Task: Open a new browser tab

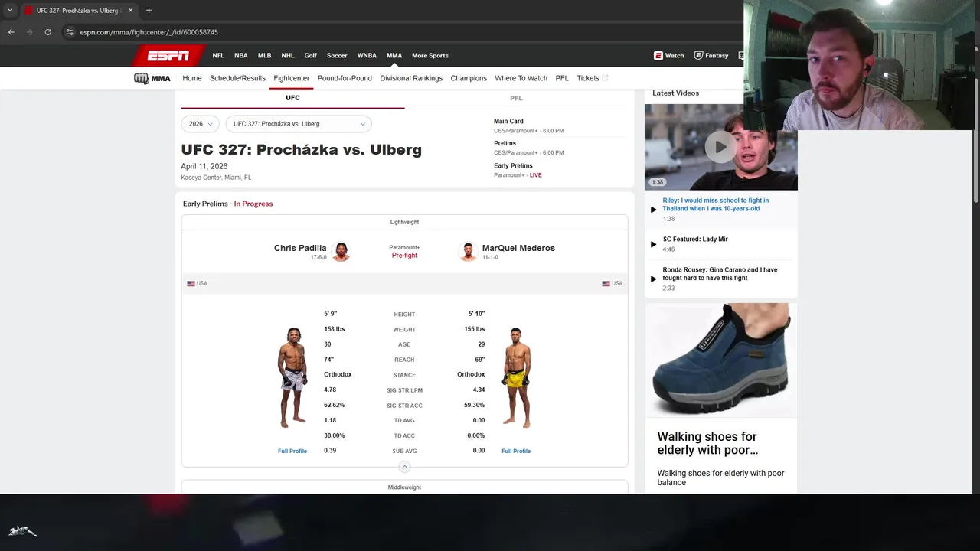Action: 149,10
